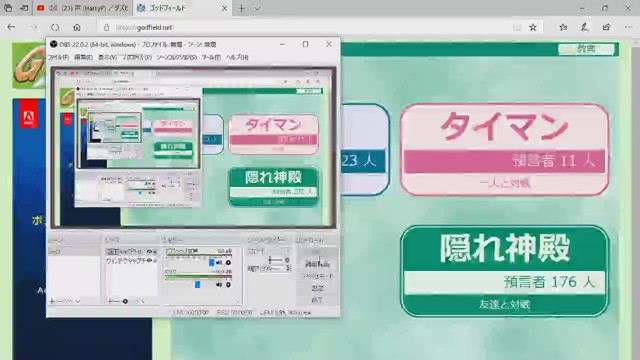Click the mic volume slider handle
The image size is (640, 360).
click(198, 284)
